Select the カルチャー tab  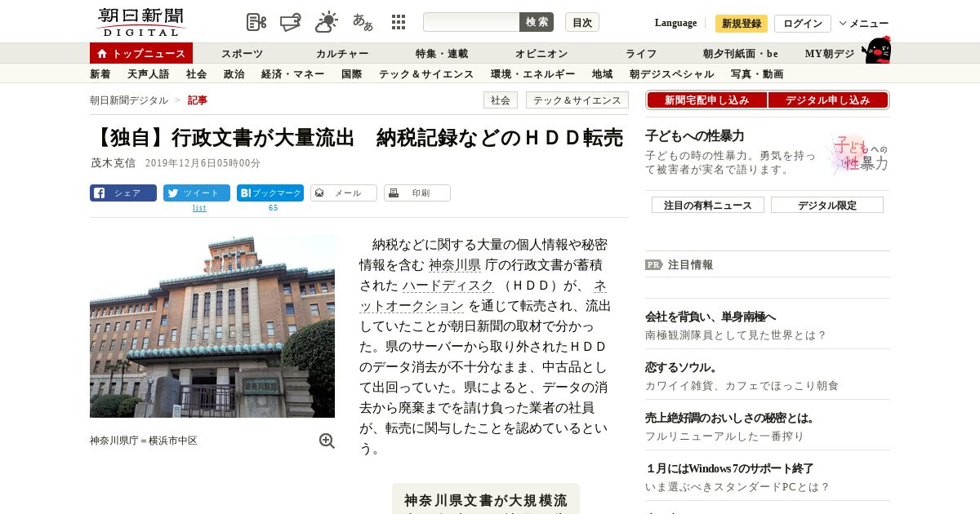coord(342,54)
